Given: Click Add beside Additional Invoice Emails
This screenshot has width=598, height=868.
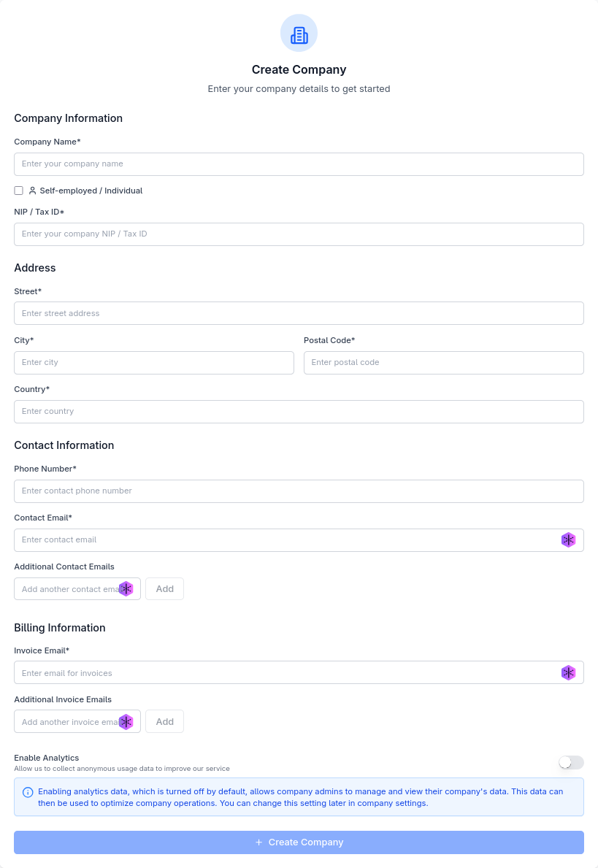Looking at the screenshot, I should (164, 721).
